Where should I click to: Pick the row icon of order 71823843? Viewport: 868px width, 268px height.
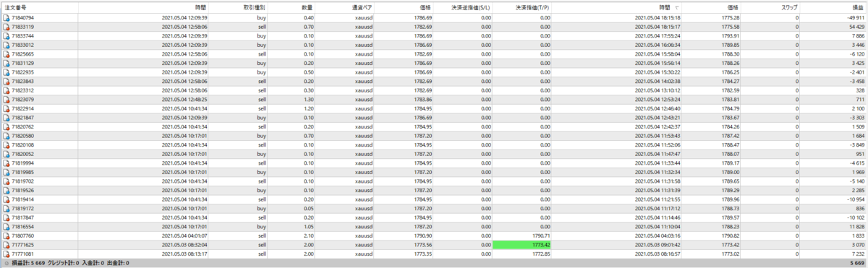coord(7,82)
